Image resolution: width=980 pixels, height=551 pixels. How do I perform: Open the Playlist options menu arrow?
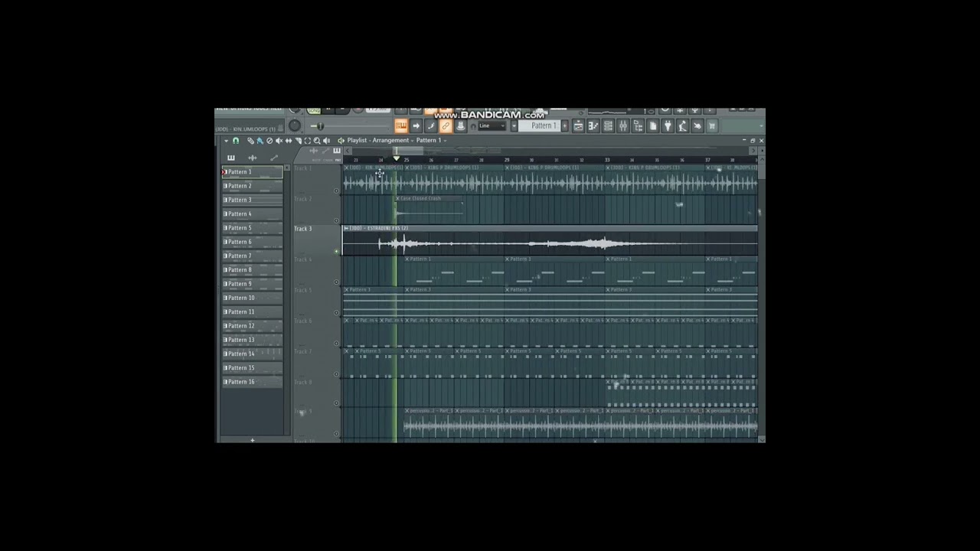226,141
